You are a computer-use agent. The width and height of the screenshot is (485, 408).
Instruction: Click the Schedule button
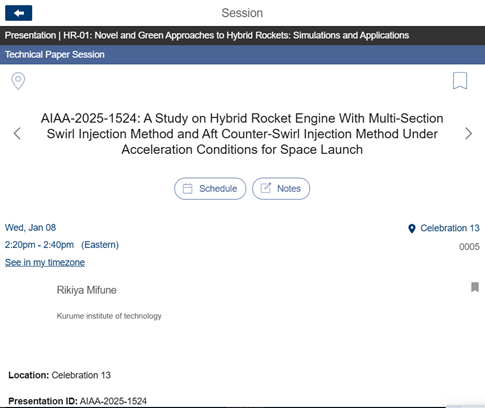pyautogui.click(x=210, y=189)
